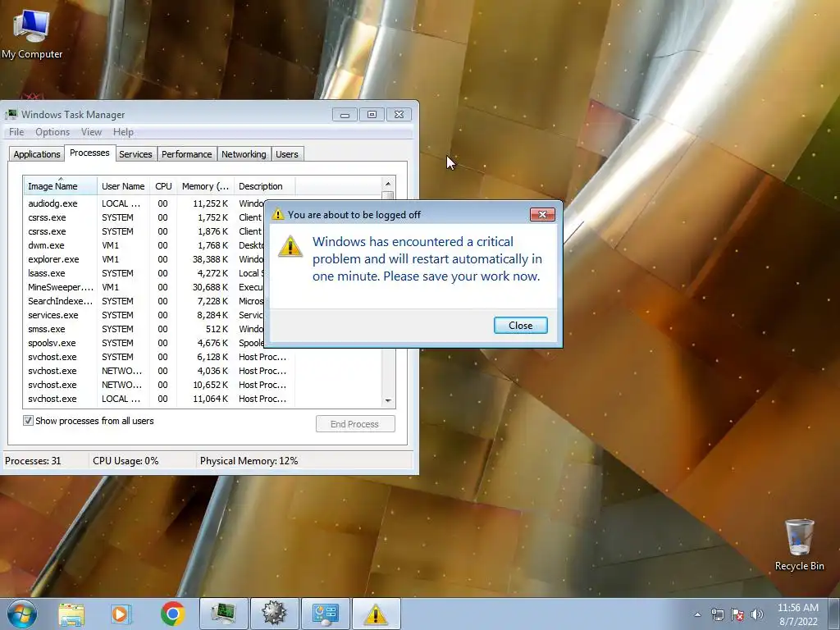Image resolution: width=840 pixels, height=630 pixels.
Task: Show hidden tray icons arrow
Action: click(x=697, y=614)
